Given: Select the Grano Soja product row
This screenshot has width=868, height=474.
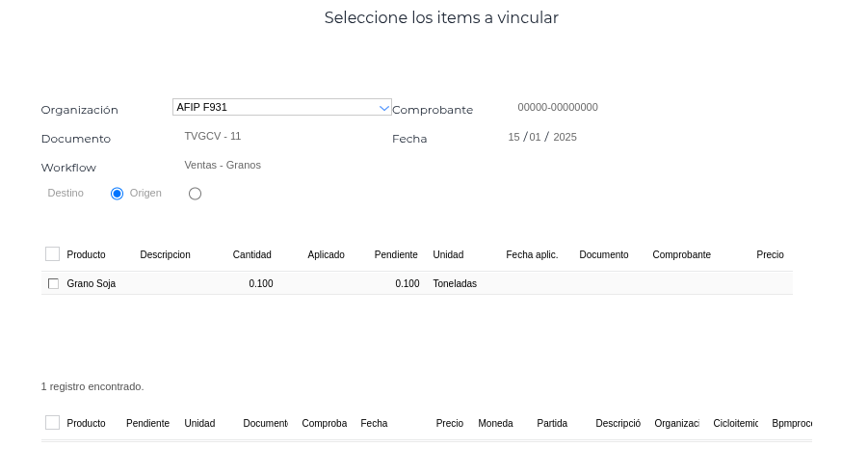Looking at the screenshot, I should tap(92, 284).
